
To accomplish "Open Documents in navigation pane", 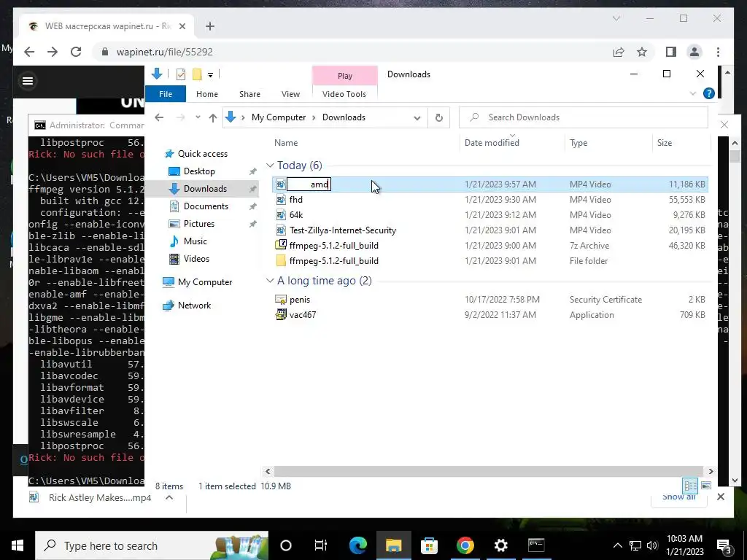I will pos(206,206).
